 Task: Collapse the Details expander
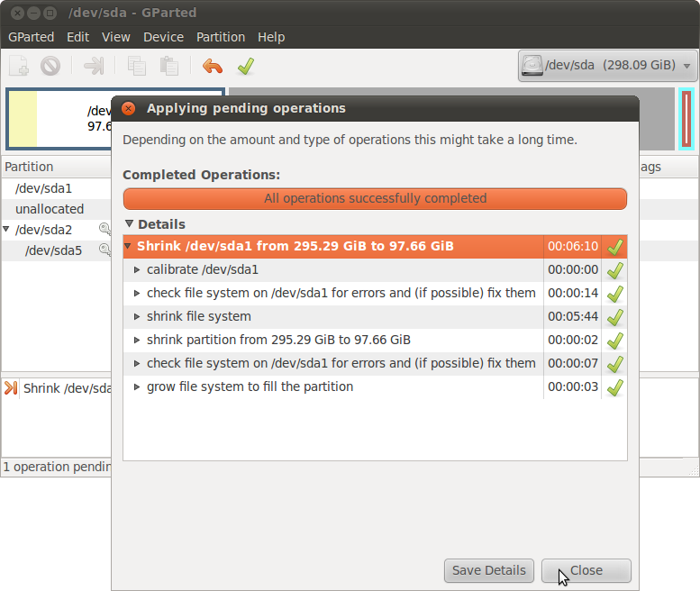[x=129, y=223]
